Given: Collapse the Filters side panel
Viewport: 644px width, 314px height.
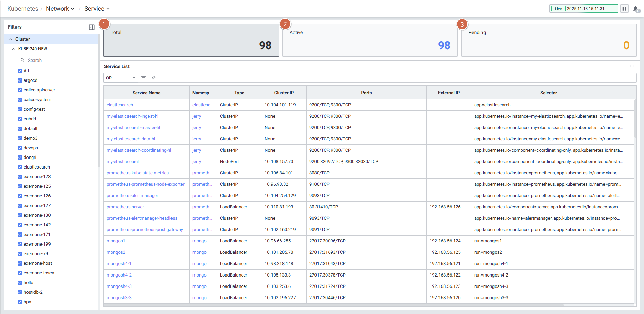Looking at the screenshot, I should point(91,27).
